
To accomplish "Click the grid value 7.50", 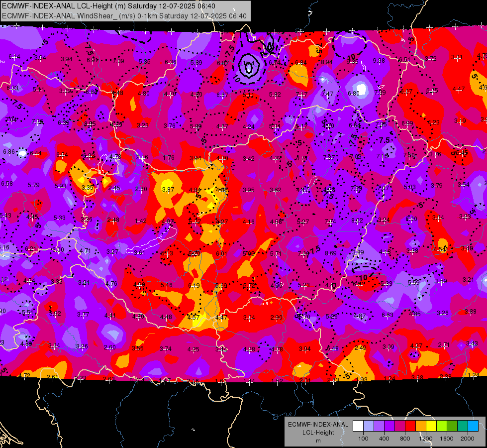I will [x=409, y=155].
